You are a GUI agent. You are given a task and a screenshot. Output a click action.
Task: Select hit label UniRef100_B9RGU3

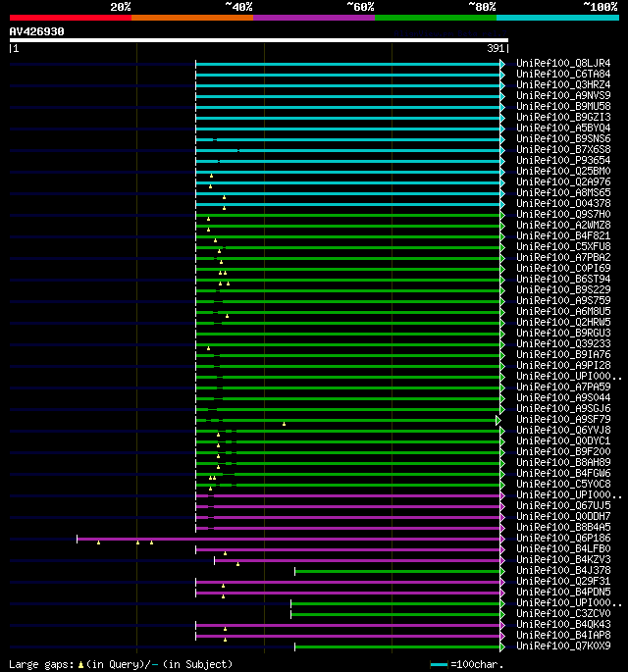563,333
